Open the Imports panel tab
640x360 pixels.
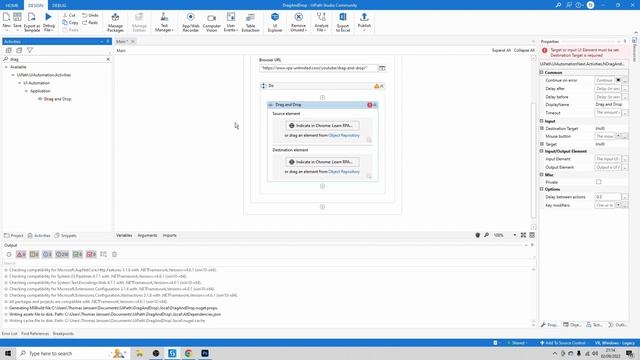[x=169, y=236]
